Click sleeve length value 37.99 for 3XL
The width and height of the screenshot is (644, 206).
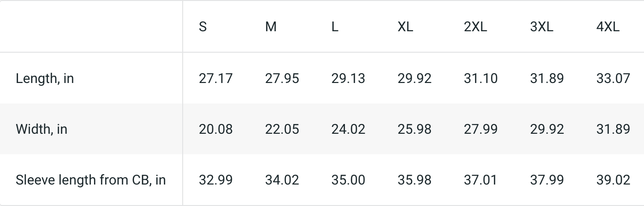pyautogui.click(x=547, y=180)
